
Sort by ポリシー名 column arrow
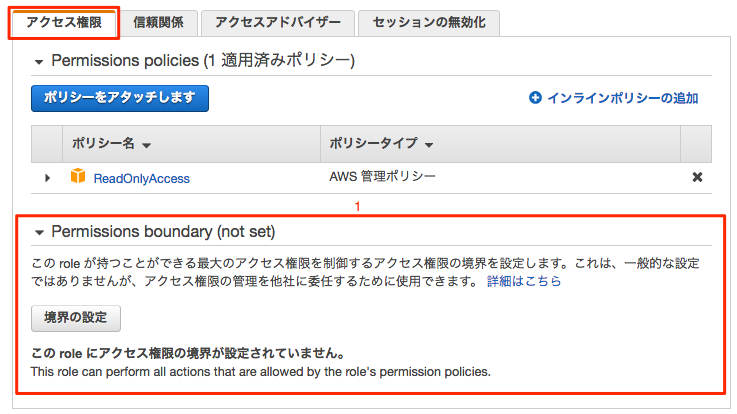[x=147, y=145]
